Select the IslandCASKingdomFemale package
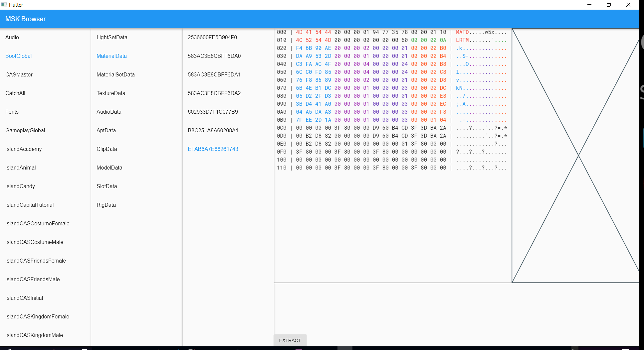This screenshot has width=644, height=350. coord(37,316)
